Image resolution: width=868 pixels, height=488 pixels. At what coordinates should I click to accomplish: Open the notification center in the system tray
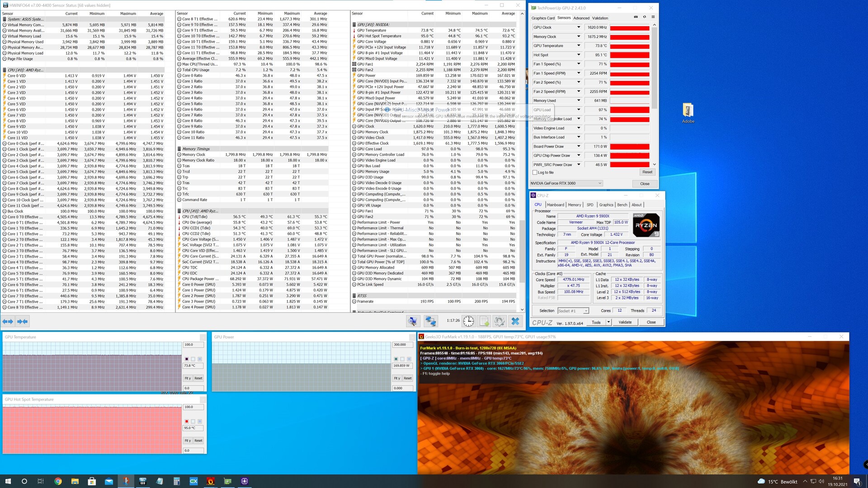point(857,481)
